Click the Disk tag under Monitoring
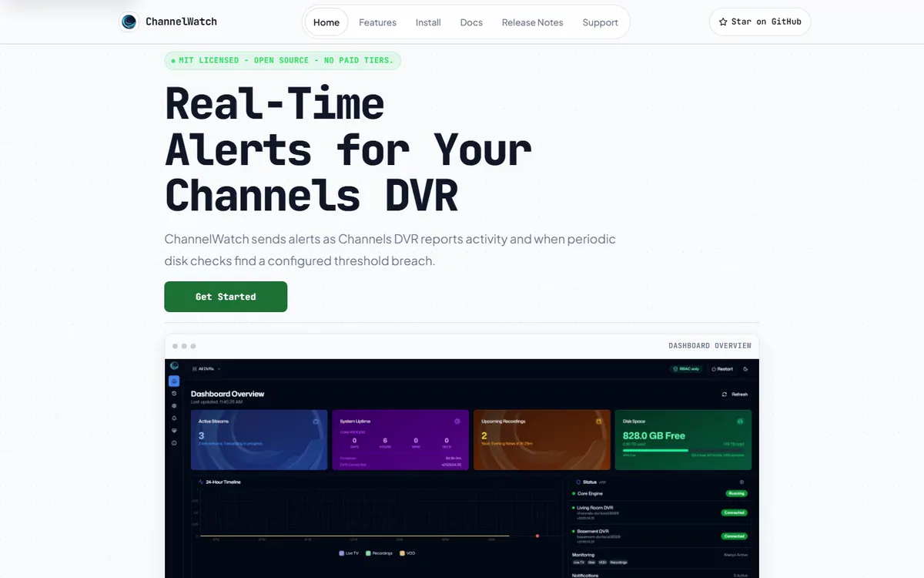 tap(591, 563)
